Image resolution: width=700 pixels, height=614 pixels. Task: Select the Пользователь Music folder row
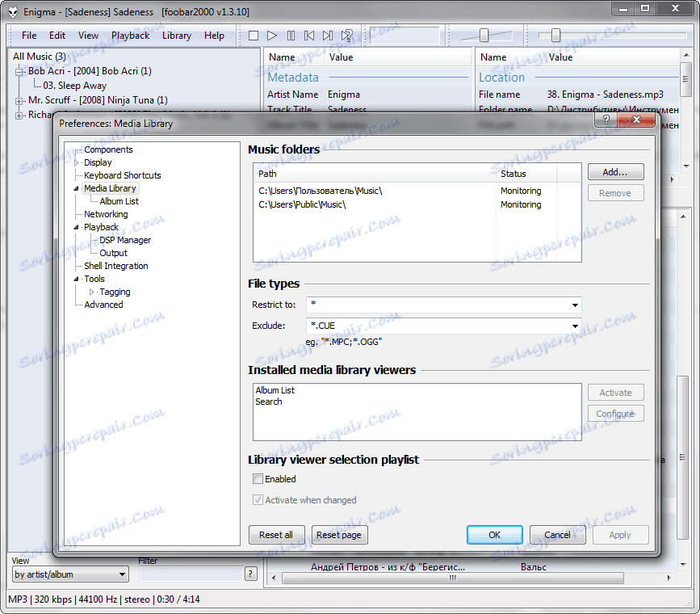tap(417, 191)
